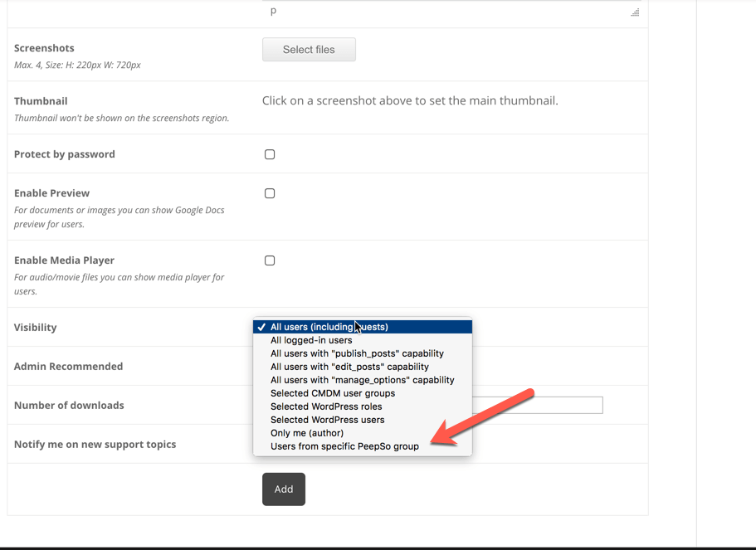
Task: Click the description text area containing "p"
Action: tap(448, 11)
